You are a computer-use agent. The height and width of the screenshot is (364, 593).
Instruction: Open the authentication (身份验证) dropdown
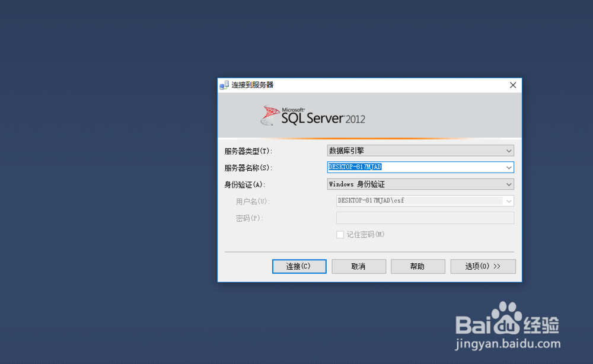point(420,184)
